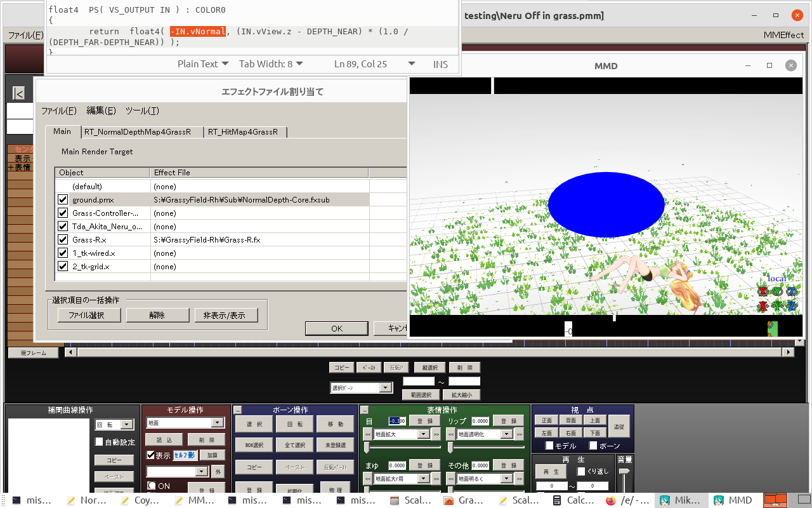Previous lip morph arrow beside 地面透明化
Image resolution: width=812 pixels, height=508 pixels.
click(451, 434)
